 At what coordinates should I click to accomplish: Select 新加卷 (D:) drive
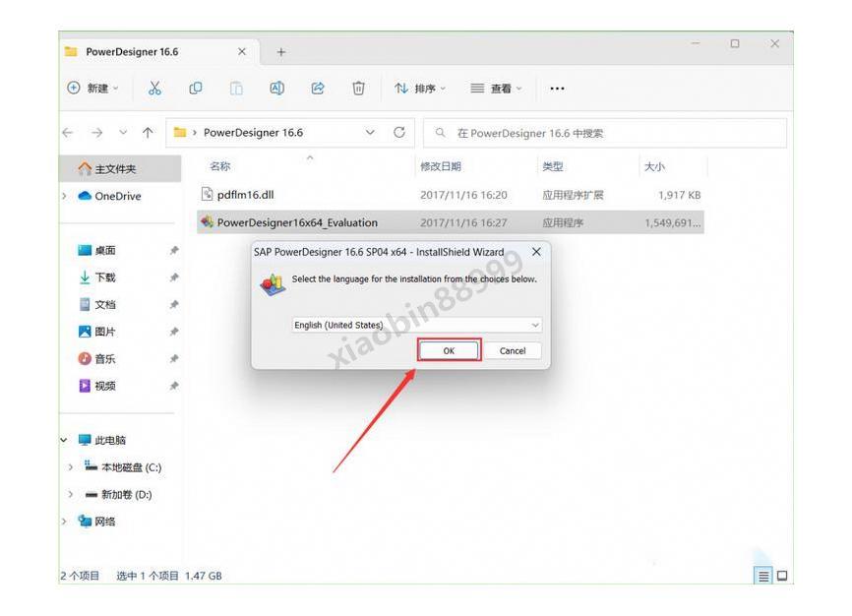118,494
